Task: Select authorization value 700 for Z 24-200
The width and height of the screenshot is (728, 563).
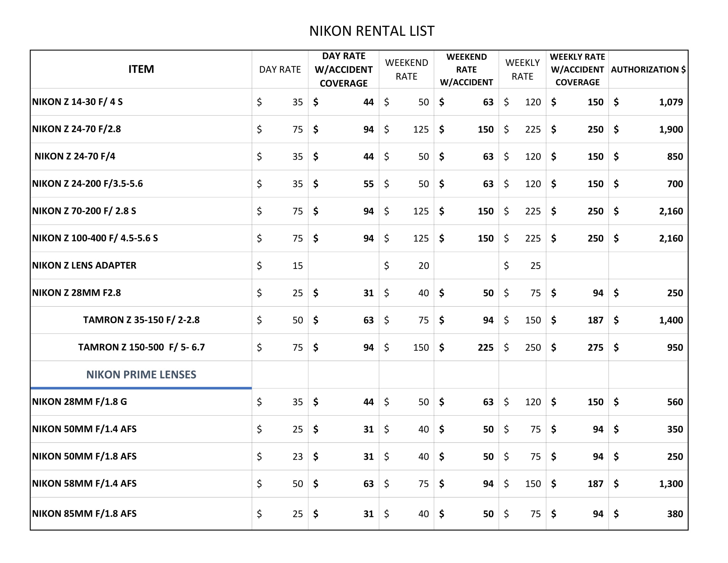Action: [x=675, y=184]
